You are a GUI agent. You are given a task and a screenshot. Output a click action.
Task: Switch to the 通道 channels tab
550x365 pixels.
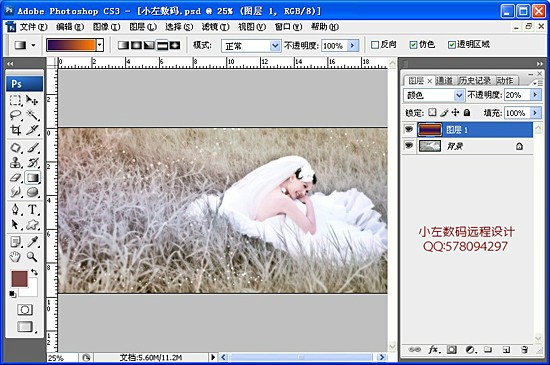444,81
